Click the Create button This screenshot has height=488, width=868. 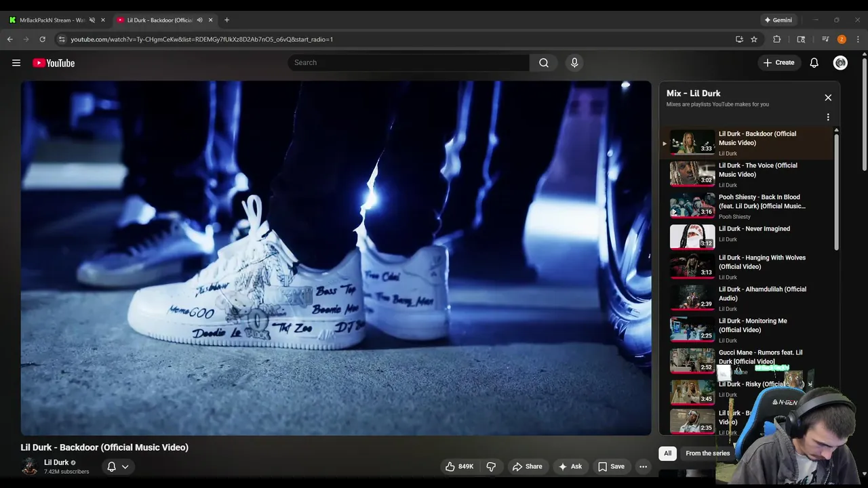coord(778,62)
